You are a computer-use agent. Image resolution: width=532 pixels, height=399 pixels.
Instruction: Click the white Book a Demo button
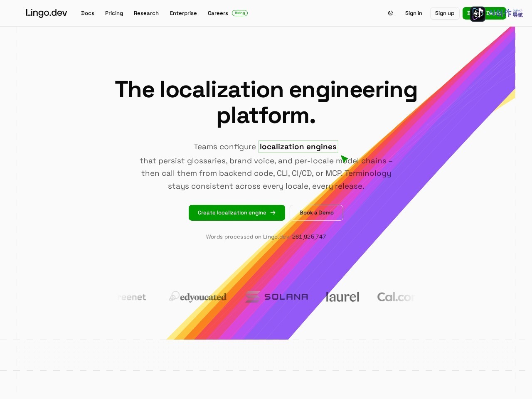[x=316, y=213]
